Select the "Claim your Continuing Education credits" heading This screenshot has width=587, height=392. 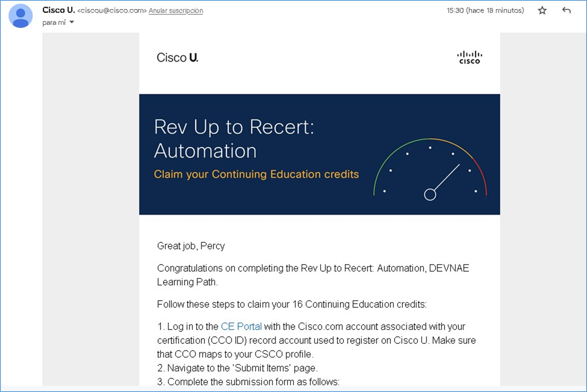point(257,174)
